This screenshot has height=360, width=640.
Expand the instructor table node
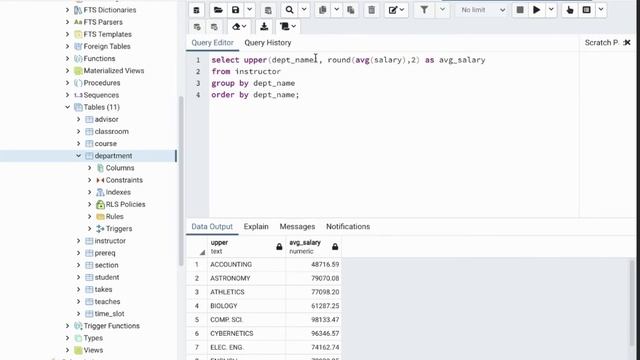point(78,241)
